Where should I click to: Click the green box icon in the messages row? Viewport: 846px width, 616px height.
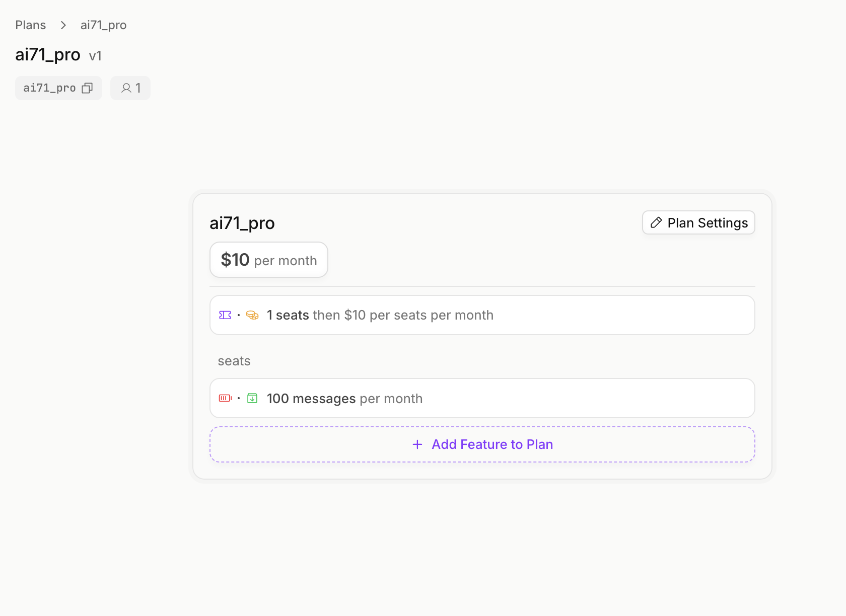[x=252, y=398]
